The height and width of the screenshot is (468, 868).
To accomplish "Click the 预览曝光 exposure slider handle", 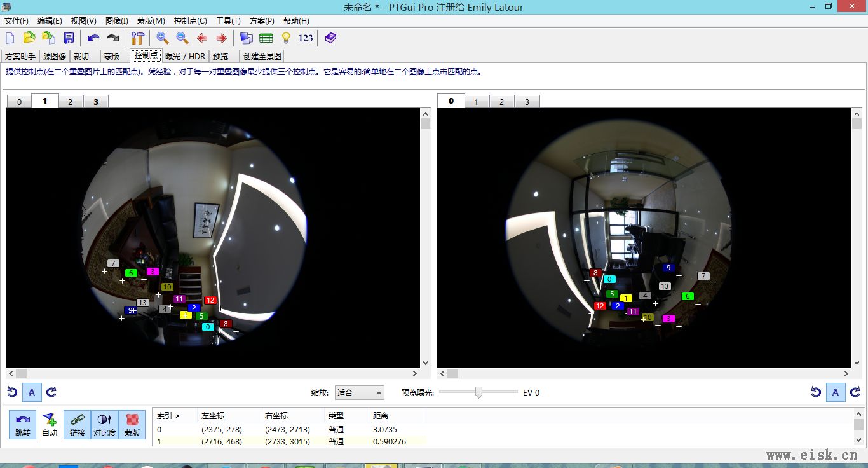I will click(x=478, y=392).
